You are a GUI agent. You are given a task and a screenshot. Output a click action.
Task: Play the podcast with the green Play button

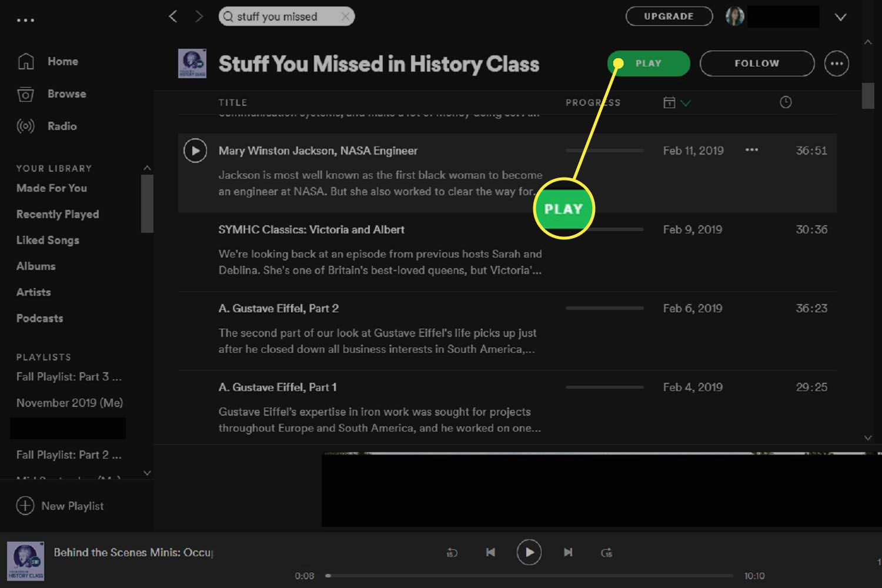coord(649,64)
